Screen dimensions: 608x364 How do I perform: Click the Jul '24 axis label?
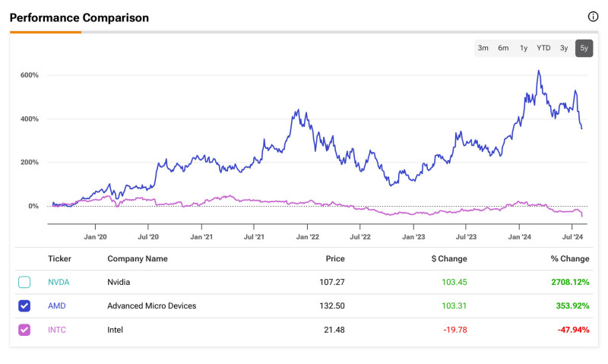tap(572, 237)
